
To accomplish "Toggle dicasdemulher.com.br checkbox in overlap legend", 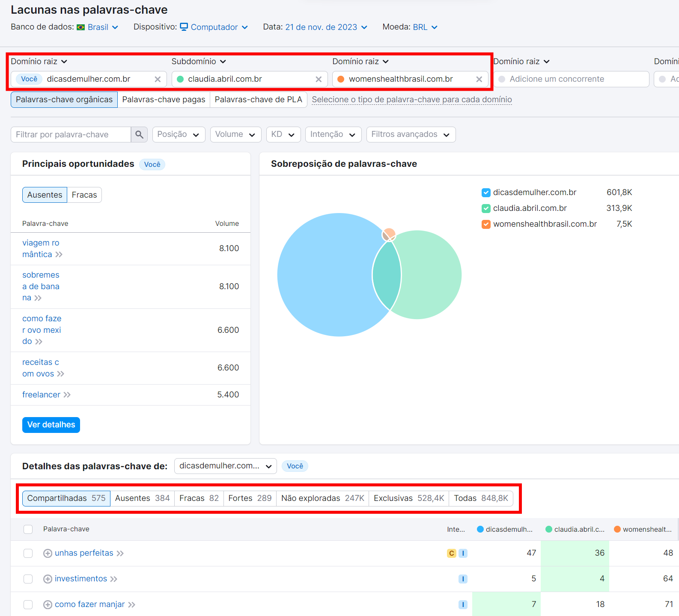I will pos(486,192).
